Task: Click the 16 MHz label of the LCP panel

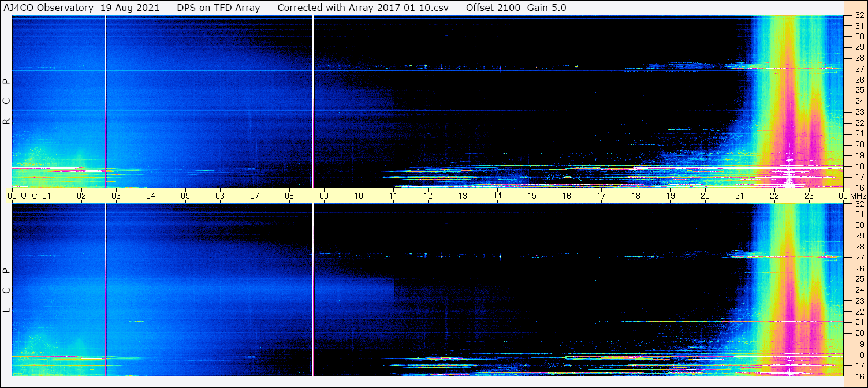Action: tap(859, 376)
